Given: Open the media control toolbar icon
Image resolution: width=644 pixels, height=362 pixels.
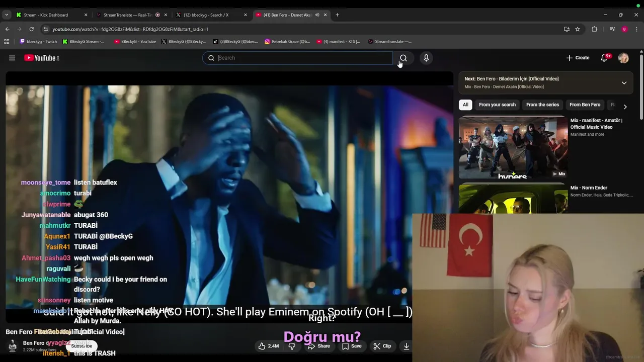Looking at the screenshot, I should (x=612, y=29).
